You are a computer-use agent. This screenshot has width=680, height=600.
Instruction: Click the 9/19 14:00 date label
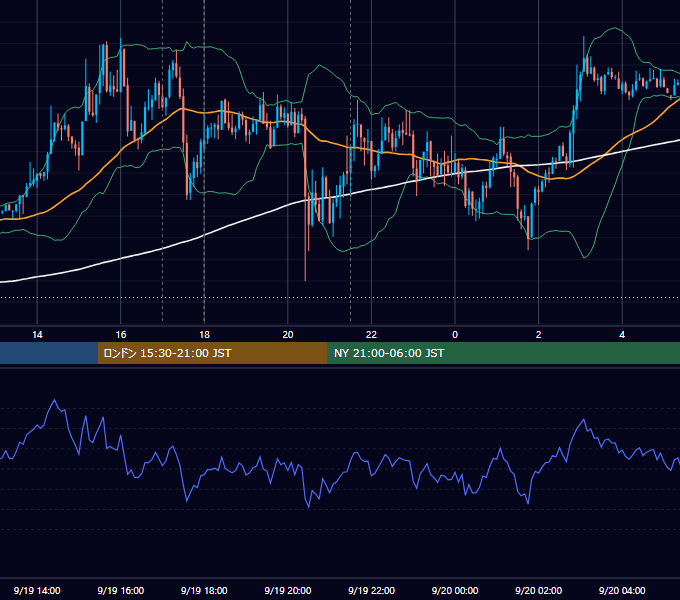coord(37,590)
